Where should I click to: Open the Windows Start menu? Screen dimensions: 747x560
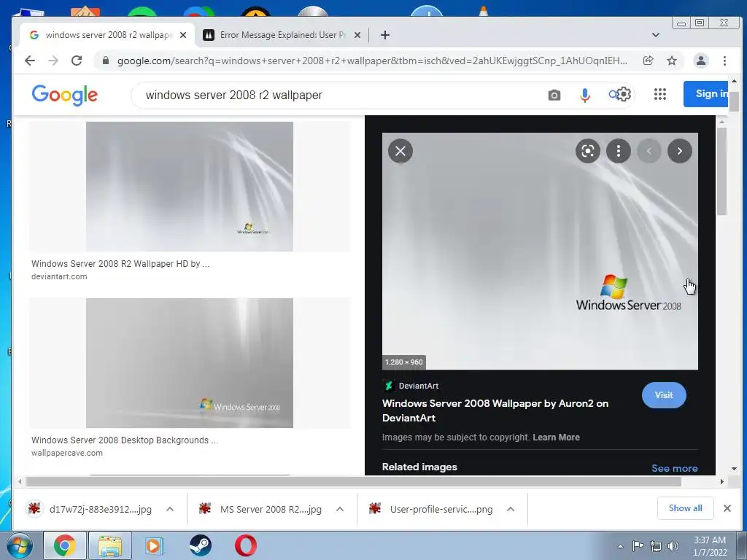pyautogui.click(x=20, y=545)
